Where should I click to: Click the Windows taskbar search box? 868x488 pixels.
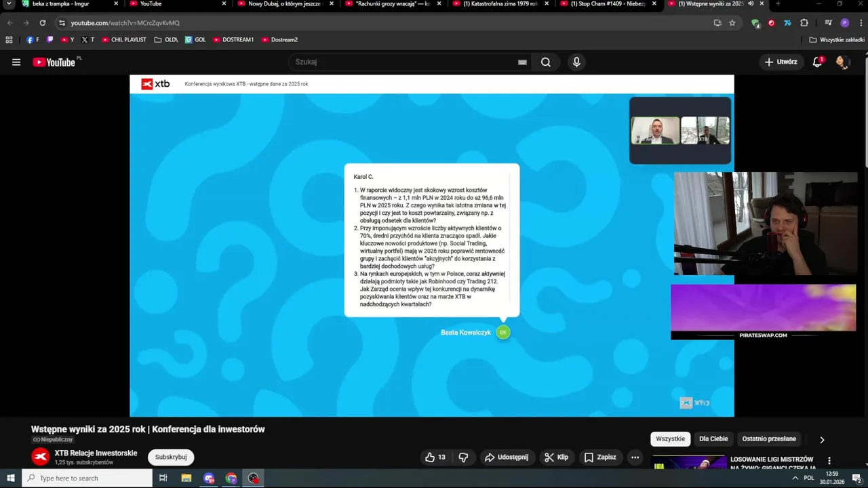(87, 478)
